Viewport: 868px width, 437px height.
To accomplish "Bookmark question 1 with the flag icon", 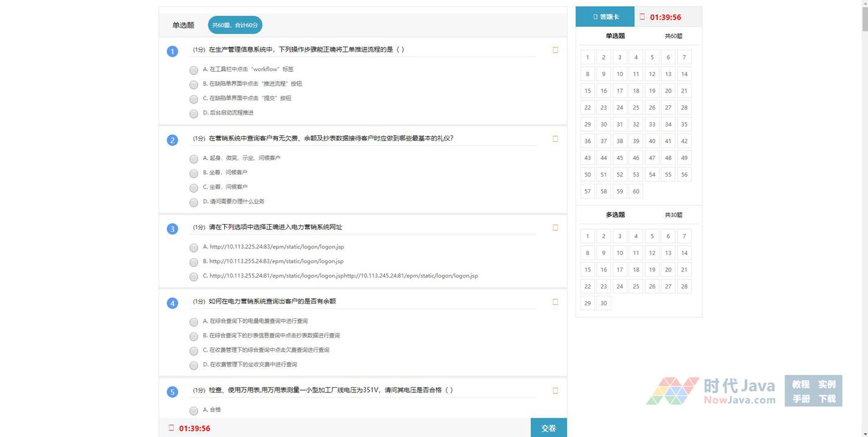I will (555, 51).
